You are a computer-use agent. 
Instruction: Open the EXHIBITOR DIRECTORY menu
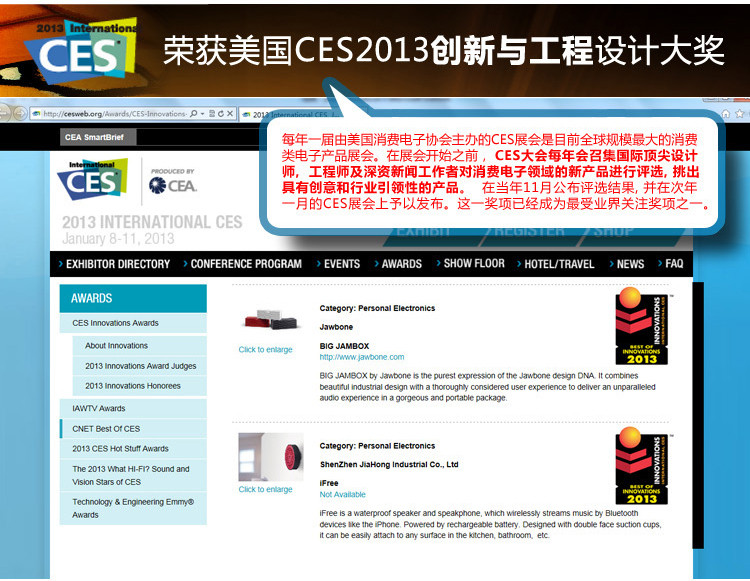coord(115,264)
